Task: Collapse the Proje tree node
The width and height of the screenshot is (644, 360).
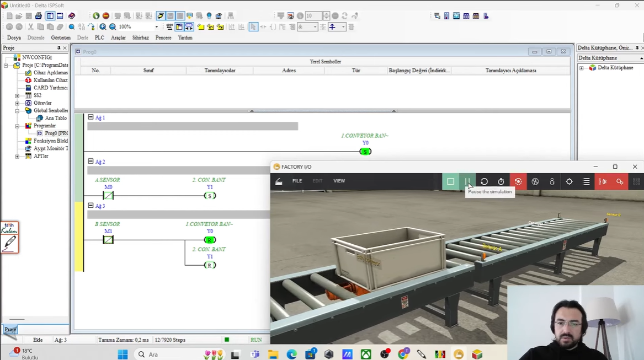Action: click(x=6, y=65)
